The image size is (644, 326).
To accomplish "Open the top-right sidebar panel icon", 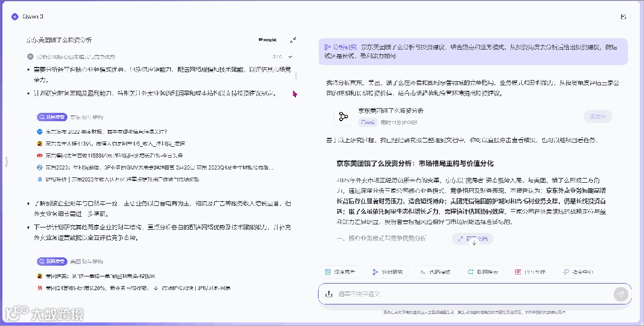I will click(x=623, y=17).
